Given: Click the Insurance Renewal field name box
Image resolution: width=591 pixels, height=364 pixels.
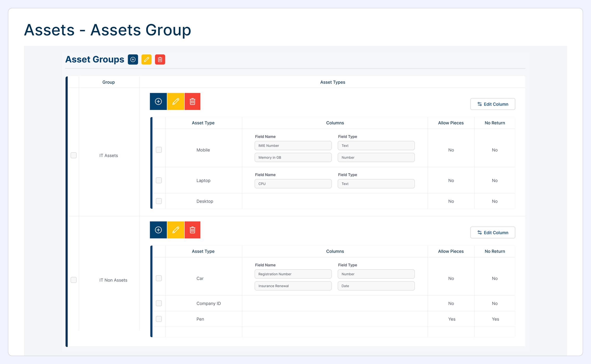Looking at the screenshot, I should tap(293, 286).
